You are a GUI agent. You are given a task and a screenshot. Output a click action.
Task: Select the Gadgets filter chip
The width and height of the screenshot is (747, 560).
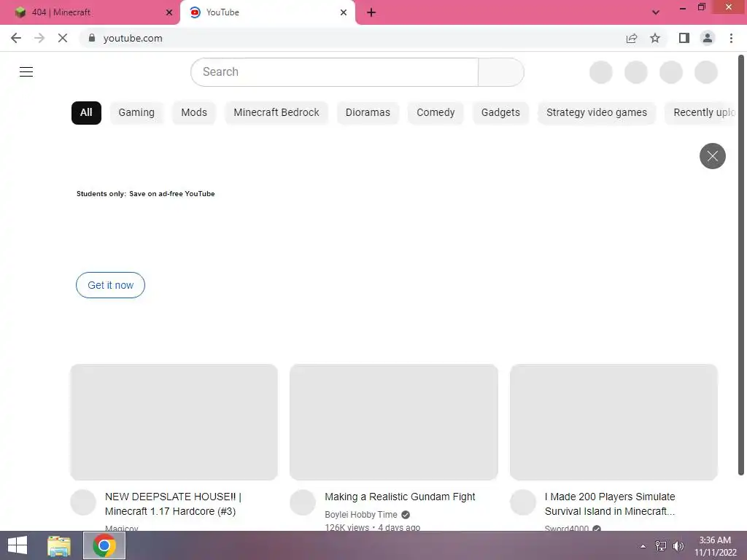pyautogui.click(x=500, y=113)
